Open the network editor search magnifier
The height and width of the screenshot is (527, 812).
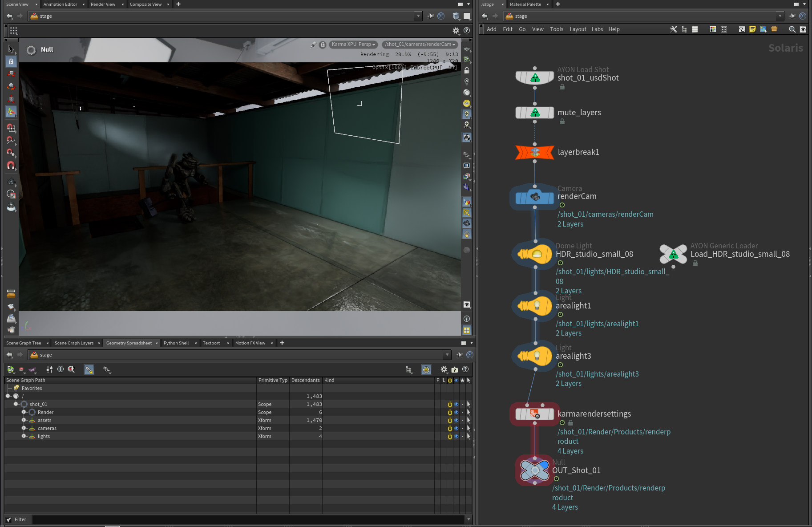(x=792, y=29)
